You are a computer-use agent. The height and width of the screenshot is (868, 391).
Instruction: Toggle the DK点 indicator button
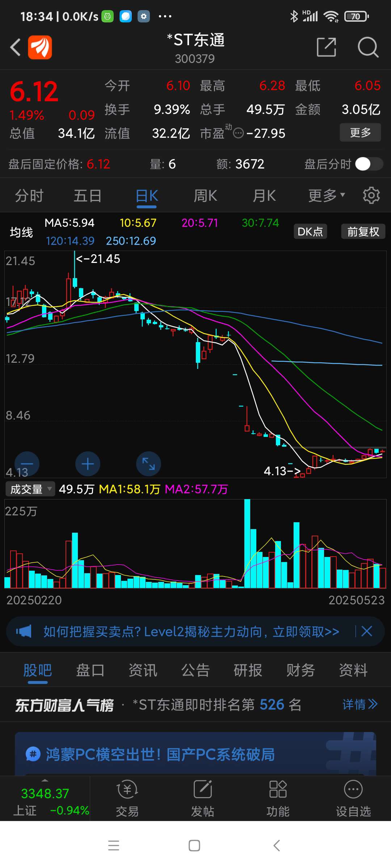pos(310,231)
